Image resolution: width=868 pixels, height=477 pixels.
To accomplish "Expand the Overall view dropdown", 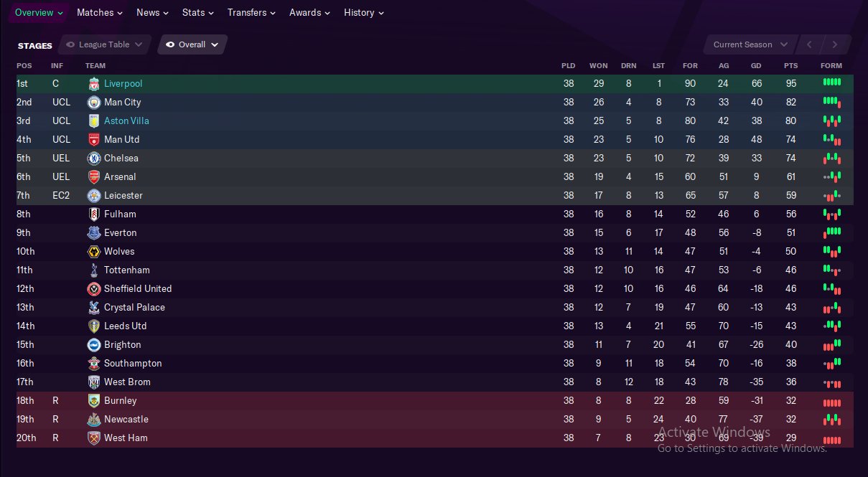I will click(x=192, y=44).
